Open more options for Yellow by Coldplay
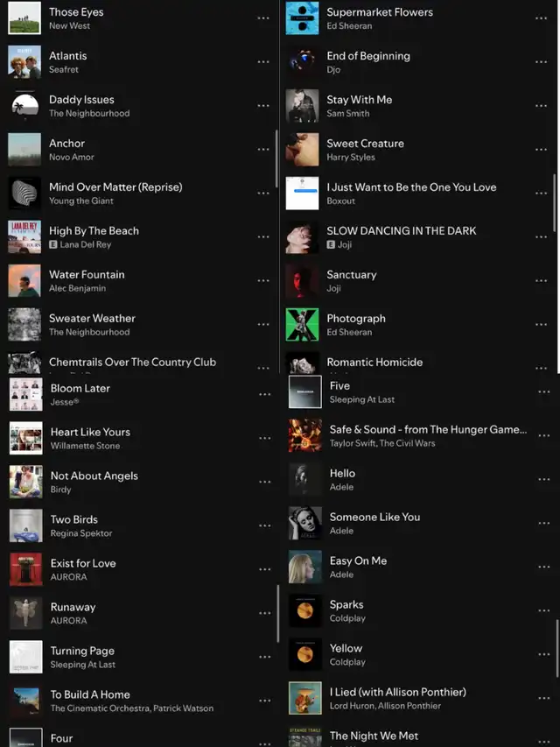This screenshot has height=747, width=560. point(543,654)
